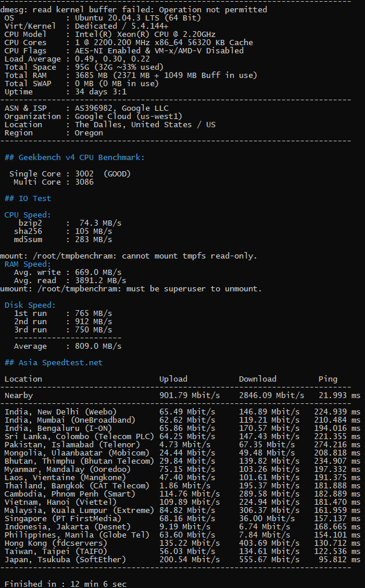Select India, Mumbai (OneBroadband) label
Image resolution: width=365 pixels, height=588 pixels.
[70, 421]
